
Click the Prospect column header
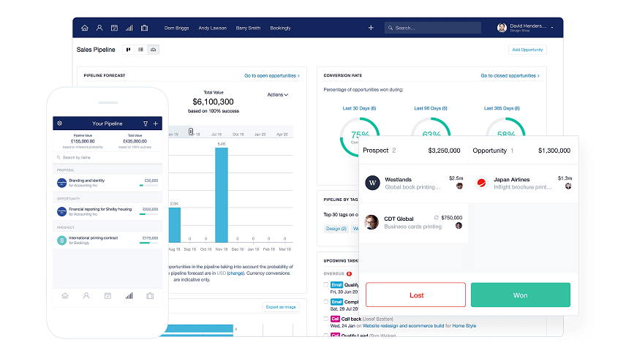(x=412, y=151)
